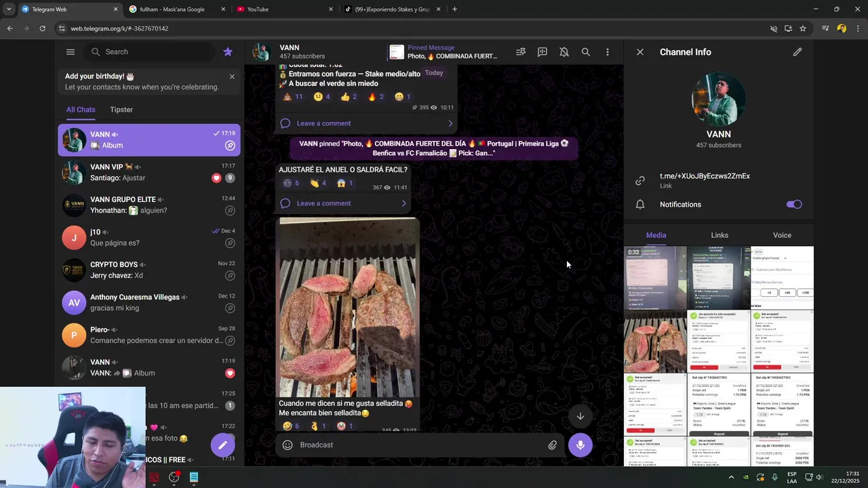This screenshot has width=868, height=488.
Task: Open the chat header three-dot menu
Action: click(x=608, y=52)
